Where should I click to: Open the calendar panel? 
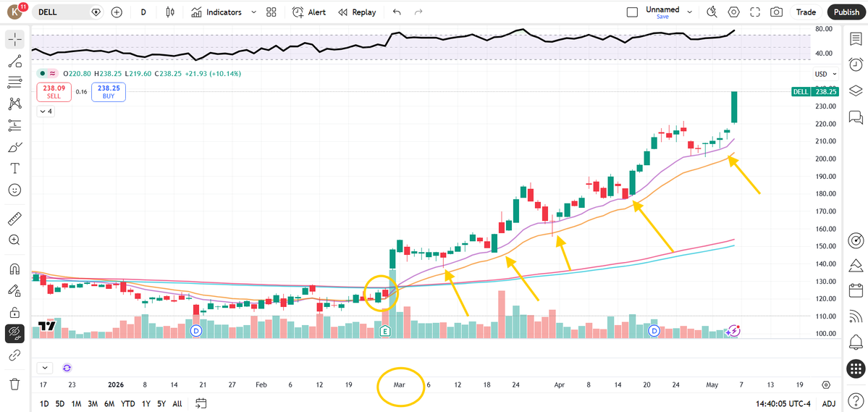[x=856, y=290]
